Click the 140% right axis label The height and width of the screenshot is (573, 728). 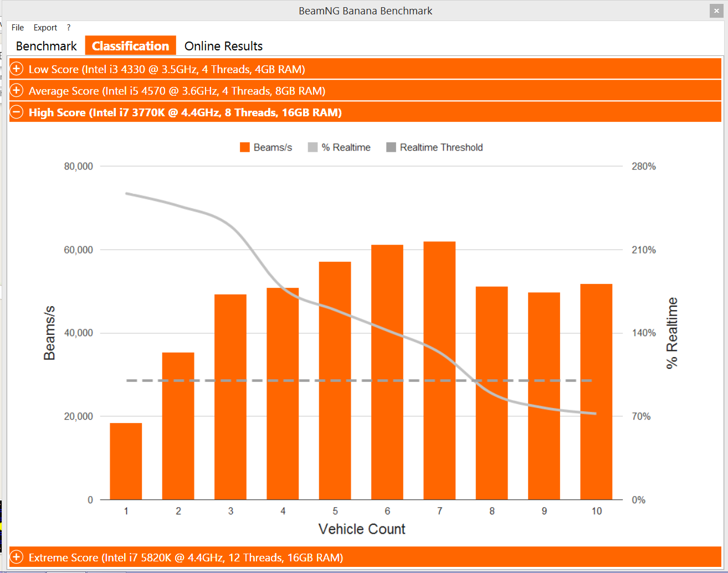click(x=644, y=333)
